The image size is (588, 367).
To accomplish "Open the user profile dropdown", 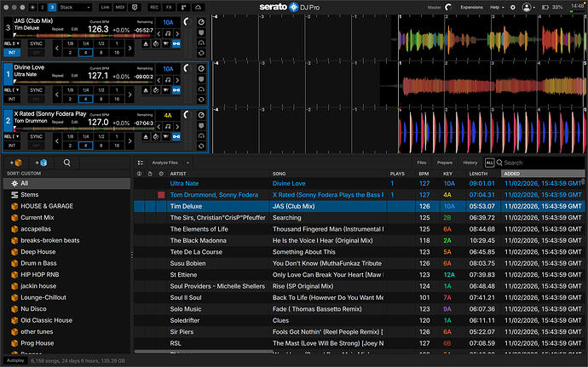I will [x=528, y=7].
